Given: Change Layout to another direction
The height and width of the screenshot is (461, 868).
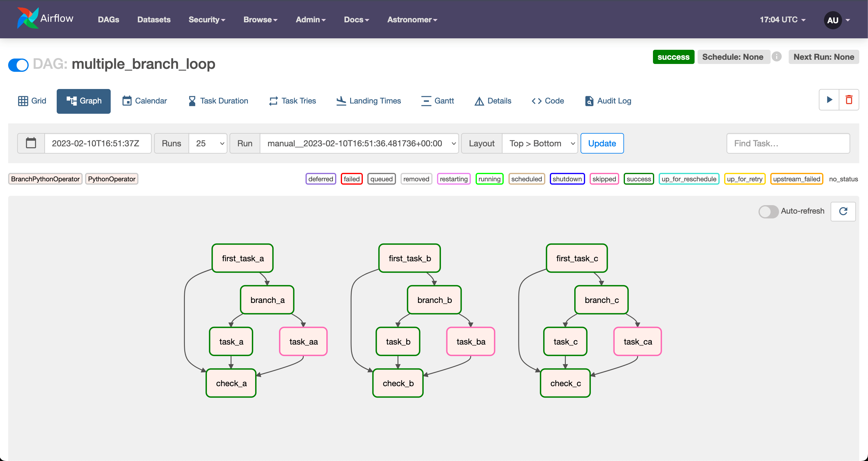Looking at the screenshot, I should [x=540, y=143].
